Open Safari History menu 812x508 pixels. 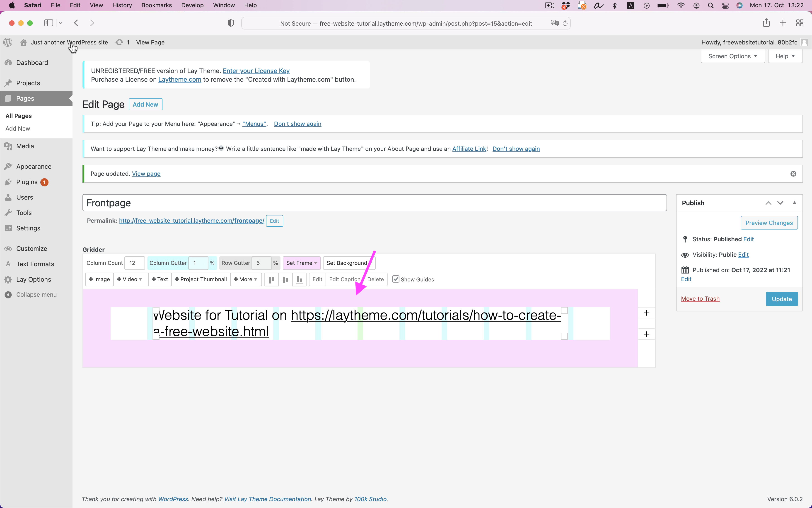(122, 5)
